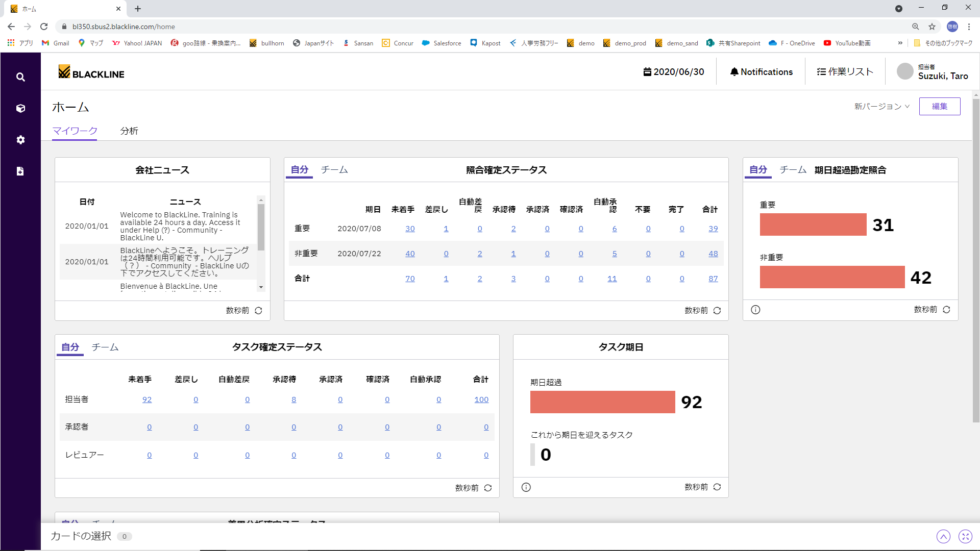The image size is (980, 551).
Task: Open the 新バージョン dropdown
Action: point(880,106)
